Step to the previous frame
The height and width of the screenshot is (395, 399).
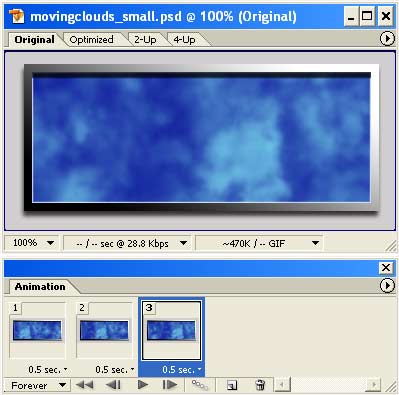pos(113,385)
